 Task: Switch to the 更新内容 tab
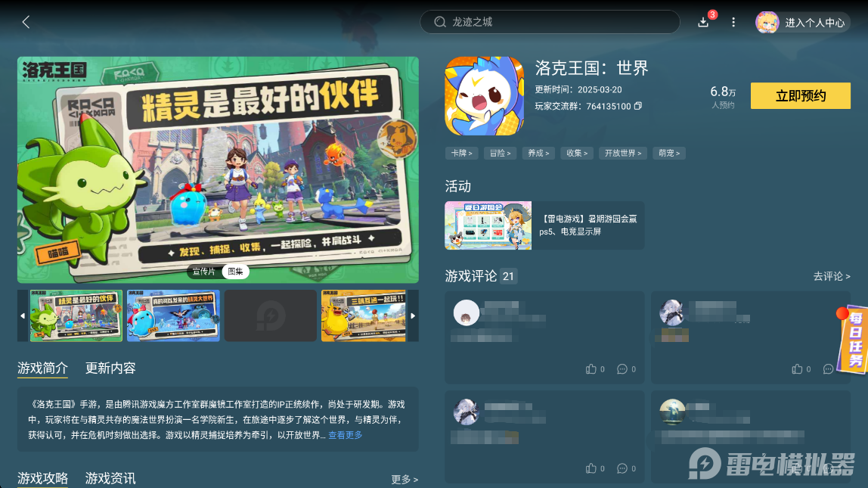[110, 368]
